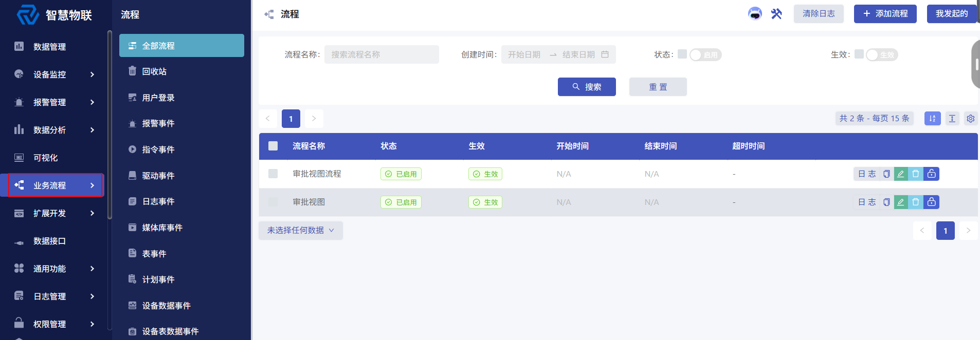Click 报警管理 bell icon in sidebar
Screen dimensions: 980x340
pyautogui.click(x=19, y=102)
